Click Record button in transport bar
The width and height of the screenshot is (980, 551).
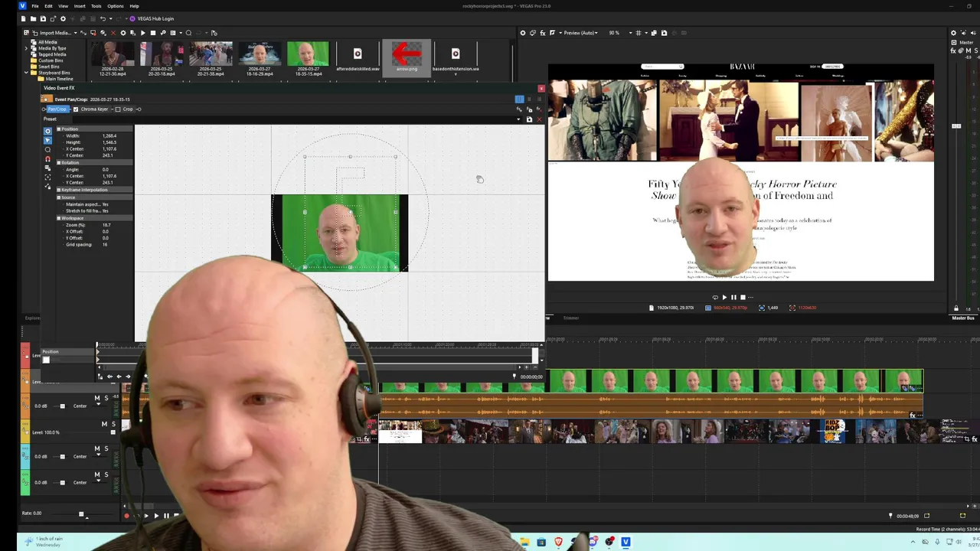[x=126, y=516]
